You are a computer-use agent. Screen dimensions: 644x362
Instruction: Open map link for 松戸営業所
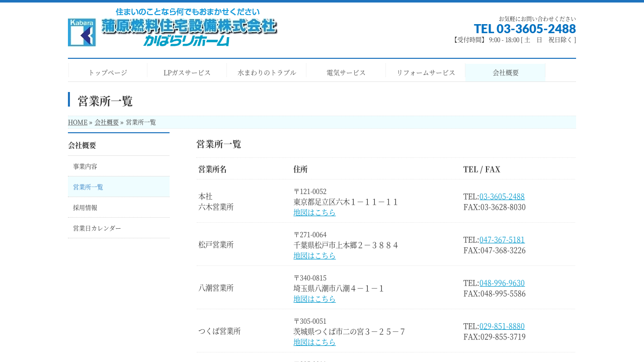coord(314,256)
